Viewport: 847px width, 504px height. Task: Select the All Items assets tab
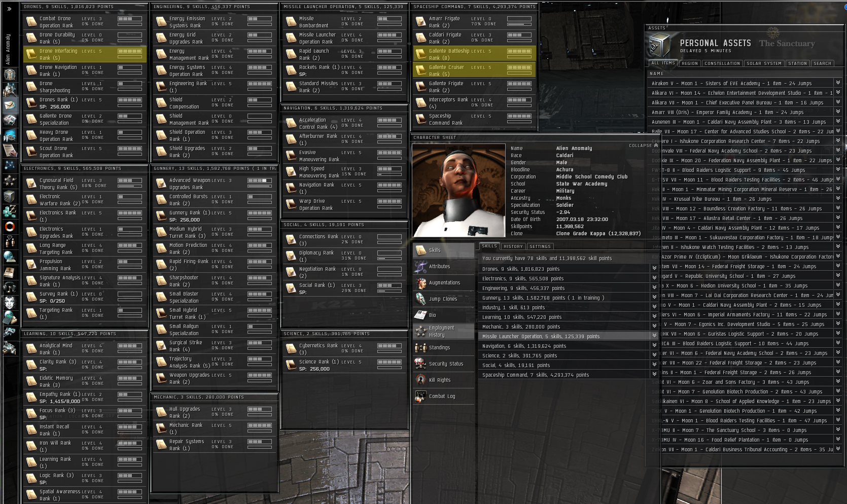coord(663,63)
